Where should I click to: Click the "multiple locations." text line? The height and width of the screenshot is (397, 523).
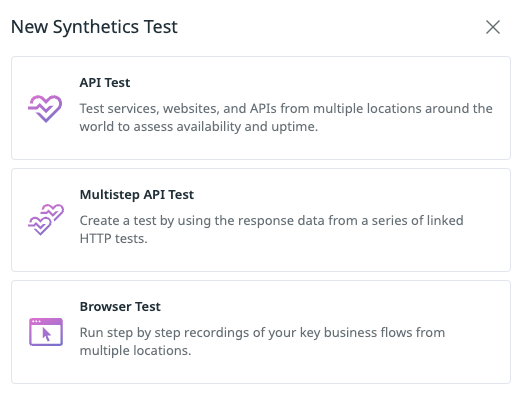coord(135,351)
